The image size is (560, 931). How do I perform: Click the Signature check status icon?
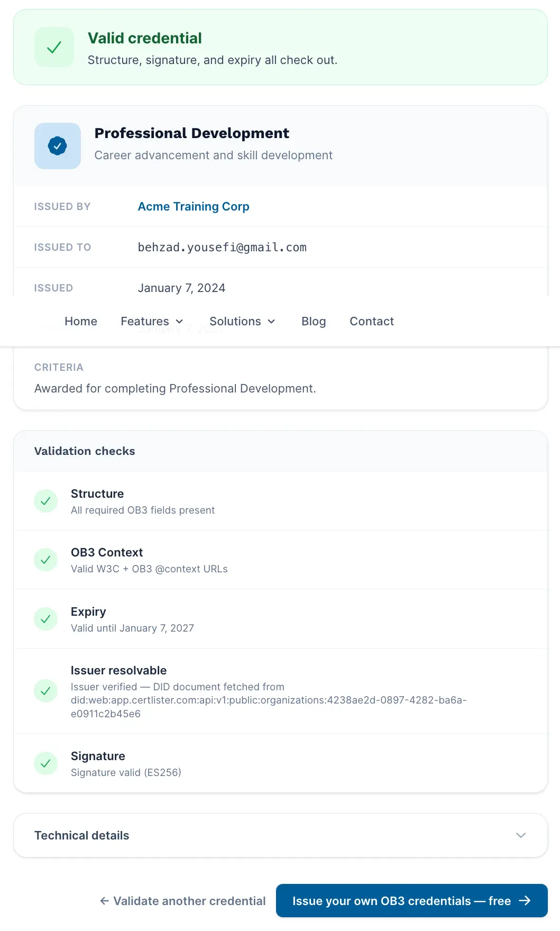click(x=46, y=763)
